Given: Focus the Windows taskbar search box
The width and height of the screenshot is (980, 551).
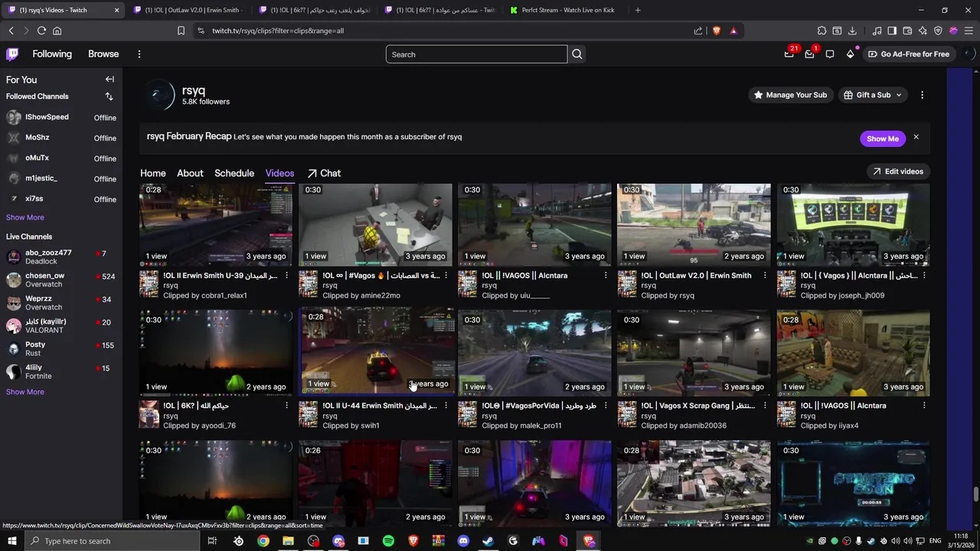Looking at the screenshot, I should [x=112, y=541].
